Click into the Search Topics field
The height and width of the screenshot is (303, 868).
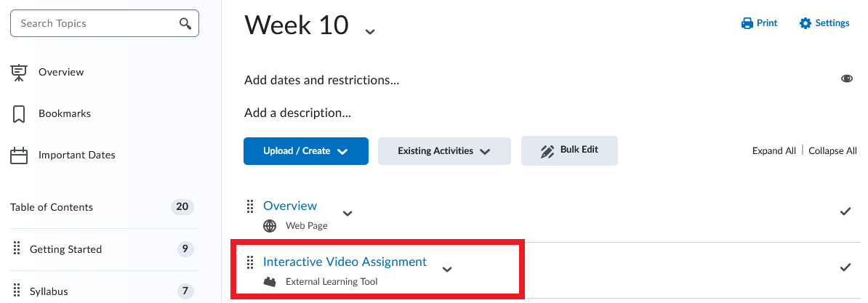105,24
